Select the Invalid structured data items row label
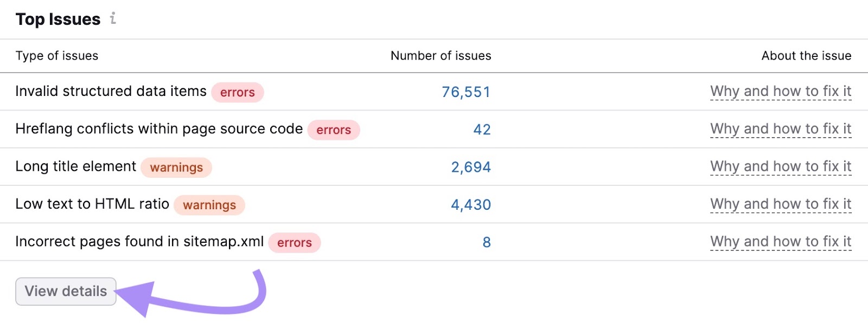 click(111, 91)
